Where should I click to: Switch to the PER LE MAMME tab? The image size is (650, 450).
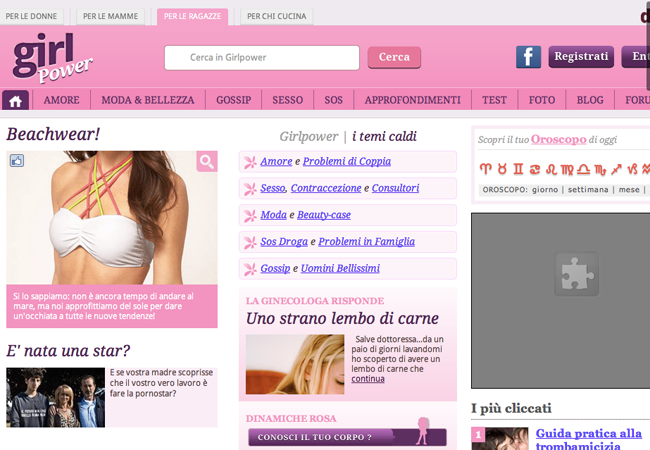tap(112, 17)
